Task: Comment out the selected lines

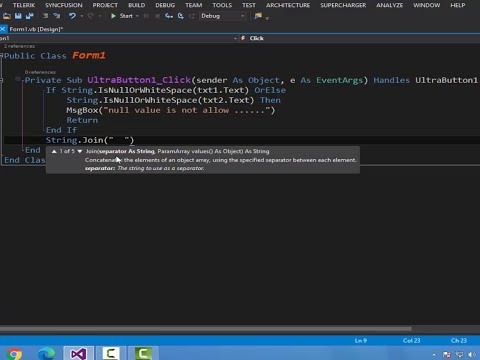Action: coord(46,16)
